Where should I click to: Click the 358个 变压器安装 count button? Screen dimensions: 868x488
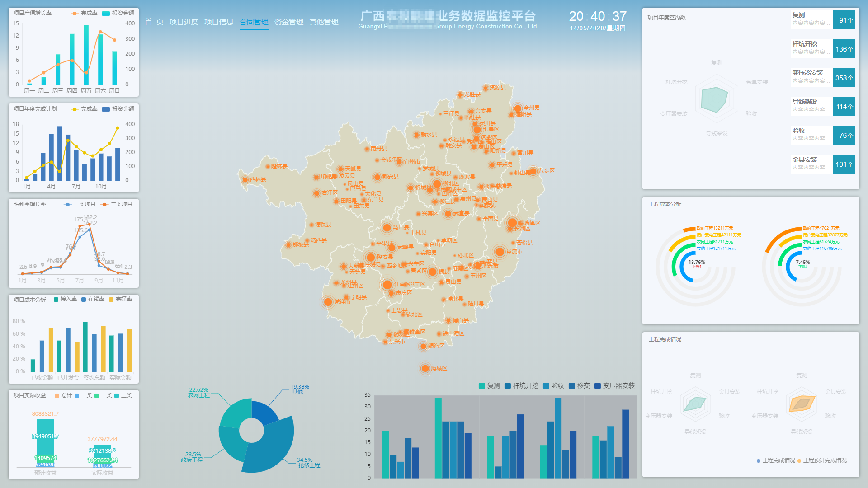pyautogui.click(x=844, y=78)
